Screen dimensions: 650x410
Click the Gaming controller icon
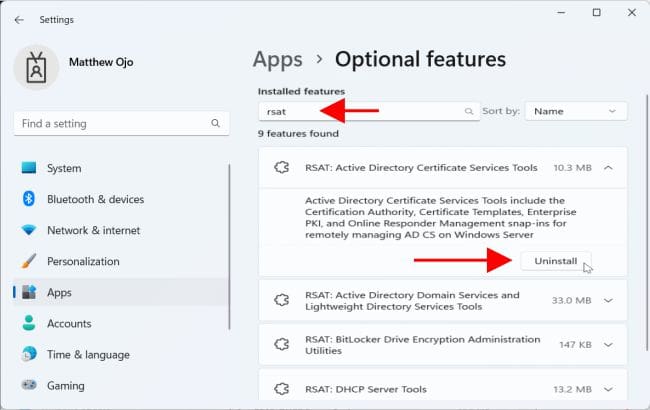point(29,385)
